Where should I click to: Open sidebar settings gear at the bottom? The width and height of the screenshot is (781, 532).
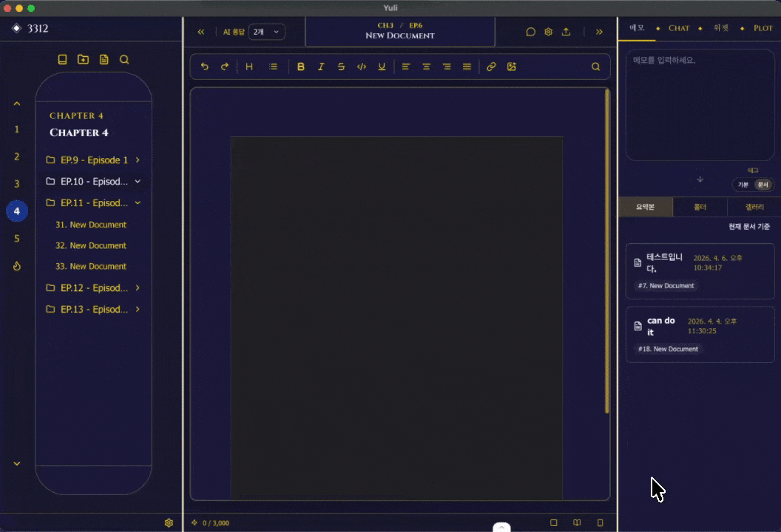pos(169,523)
